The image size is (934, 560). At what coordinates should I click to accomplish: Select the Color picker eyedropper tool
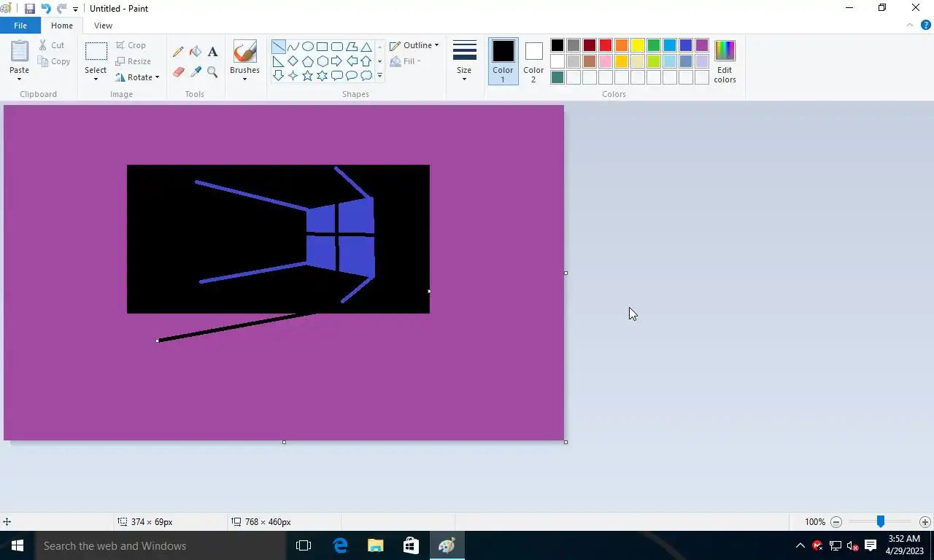[196, 71]
